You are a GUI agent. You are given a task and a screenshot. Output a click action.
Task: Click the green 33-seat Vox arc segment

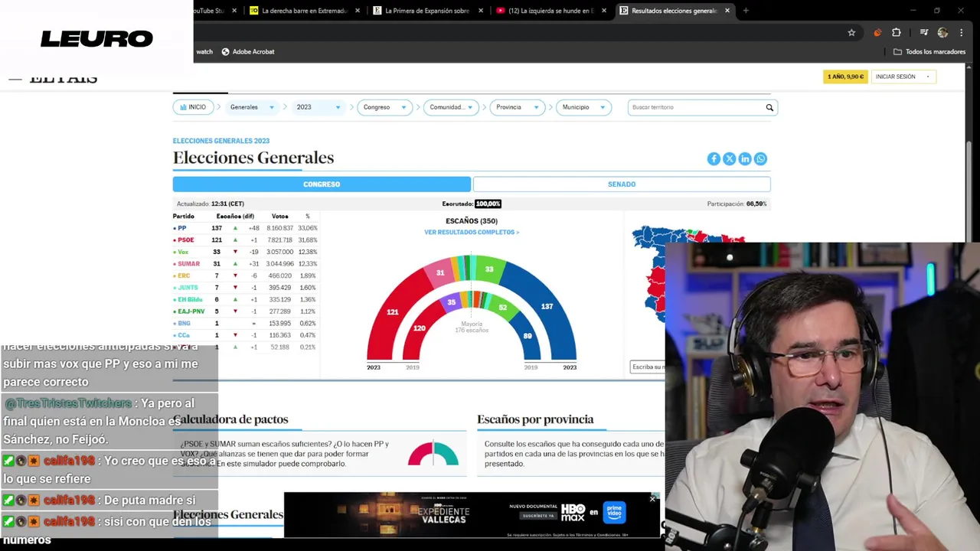coord(490,269)
